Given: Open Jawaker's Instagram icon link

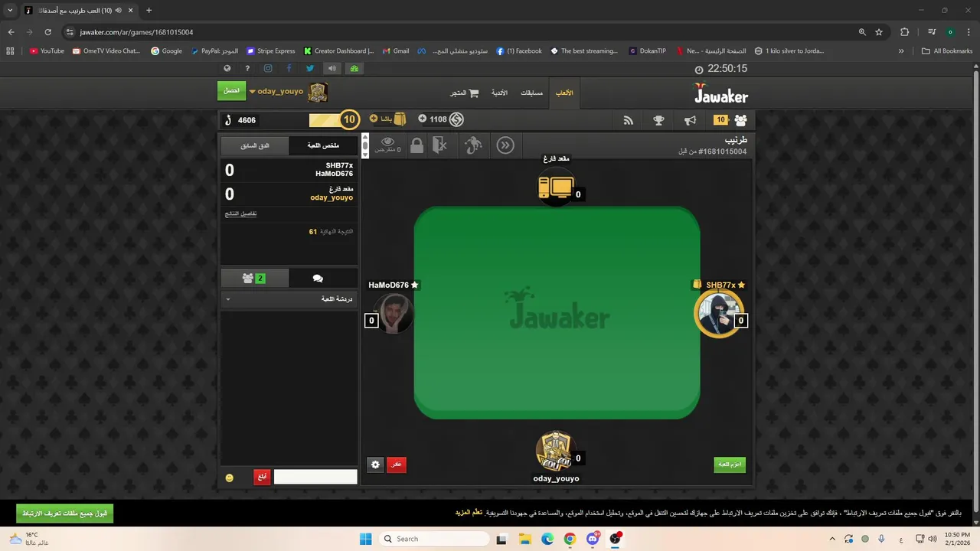Looking at the screenshot, I should coord(268,68).
